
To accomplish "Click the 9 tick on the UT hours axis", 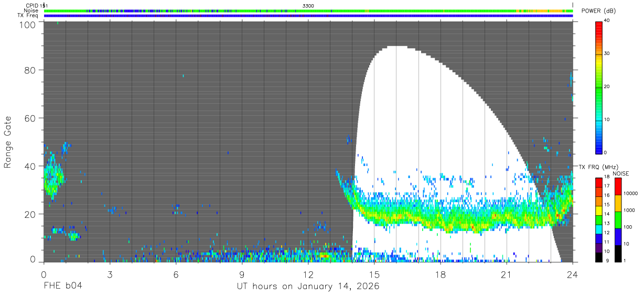I will pyautogui.click(x=242, y=274).
